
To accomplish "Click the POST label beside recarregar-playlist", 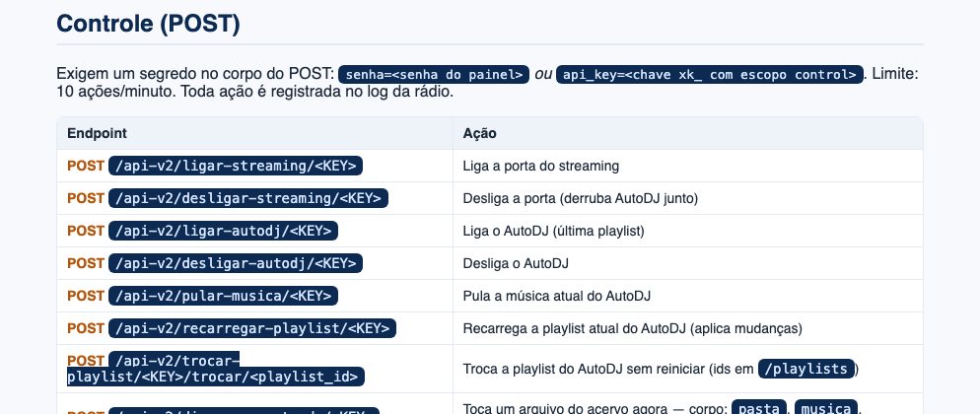I will pyautogui.click(x=86, y=328).
